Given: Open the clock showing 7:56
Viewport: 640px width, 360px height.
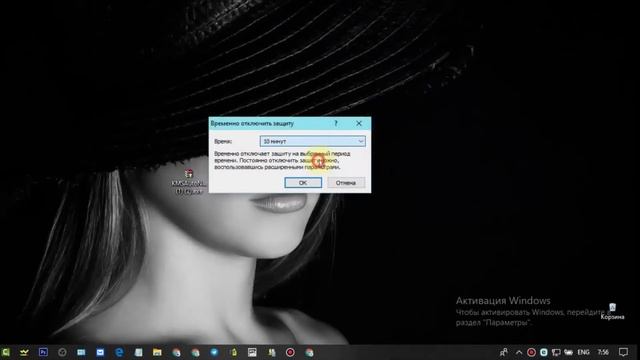Looking at the screenshot, I should point(603,352).
